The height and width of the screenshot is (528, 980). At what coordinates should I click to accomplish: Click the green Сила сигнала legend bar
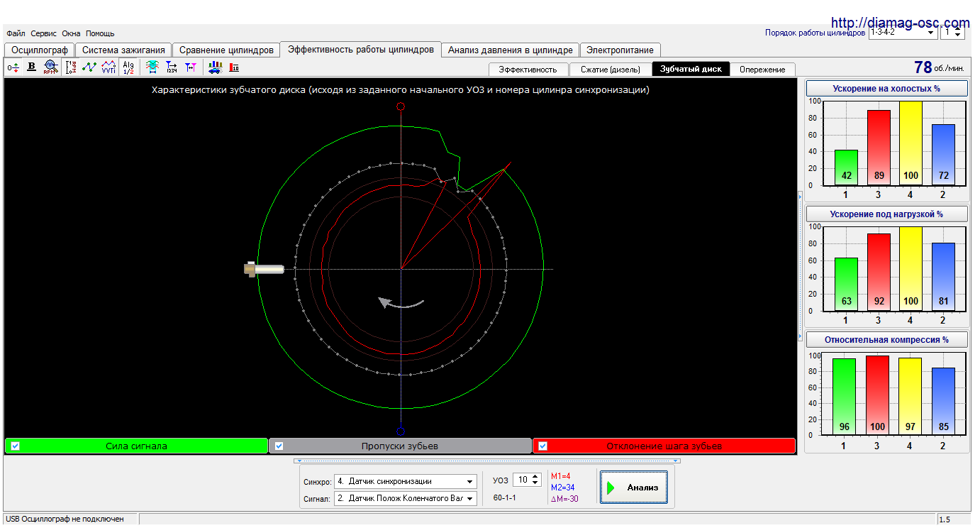coord(136,446)
